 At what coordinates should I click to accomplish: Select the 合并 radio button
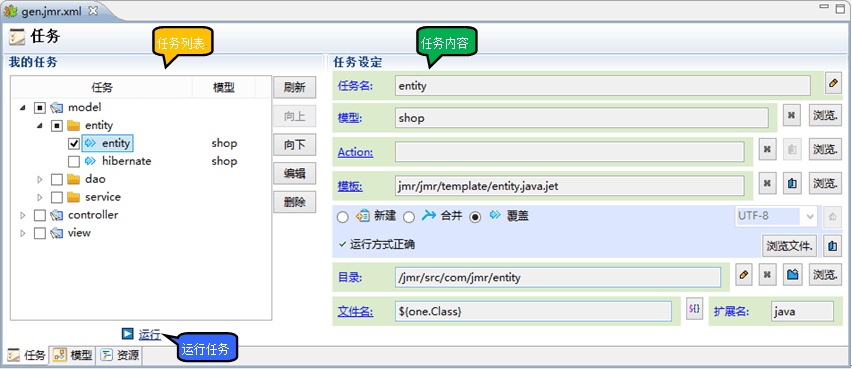[x=409, y=217]
